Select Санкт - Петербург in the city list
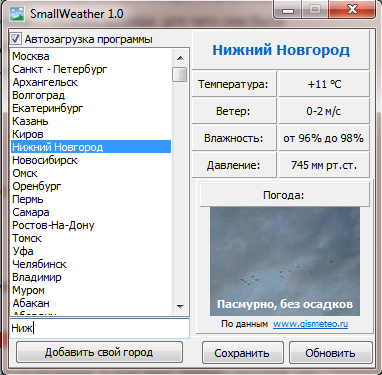Image resolution: width=382 pixels, height=375 pixels. point(91,69)
